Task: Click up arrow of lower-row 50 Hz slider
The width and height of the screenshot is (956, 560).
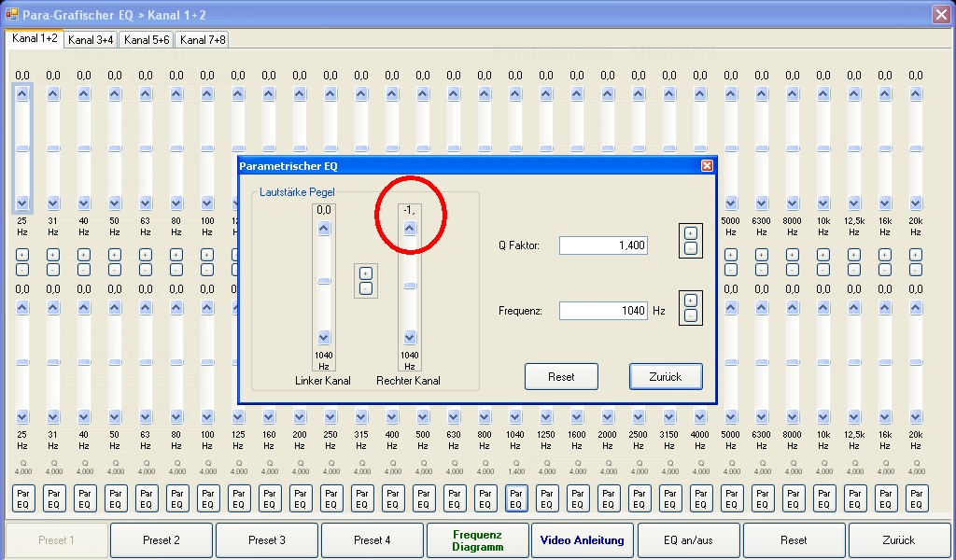Action: pyautogui.click(x=115, y=308)
